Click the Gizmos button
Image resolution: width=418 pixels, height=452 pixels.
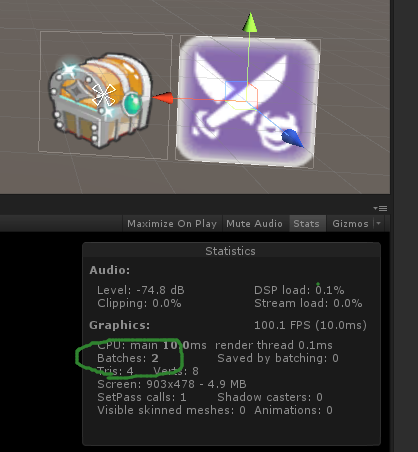coord(350,223)
